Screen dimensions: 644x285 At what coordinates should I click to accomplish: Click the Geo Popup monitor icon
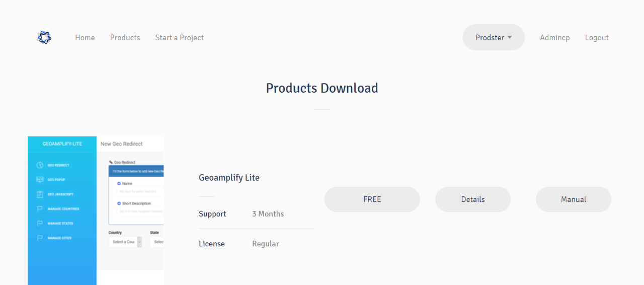(x=40, y=180)
